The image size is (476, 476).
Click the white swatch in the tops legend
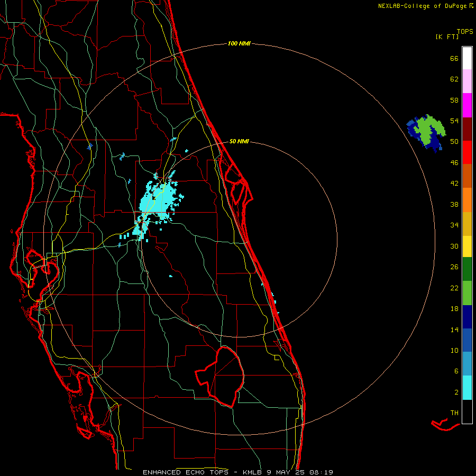point(467,58)
